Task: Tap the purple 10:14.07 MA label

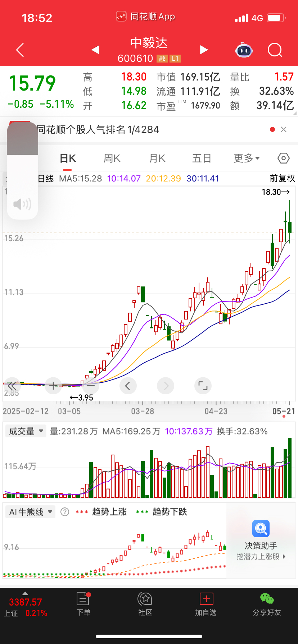Action: point(124,179)
